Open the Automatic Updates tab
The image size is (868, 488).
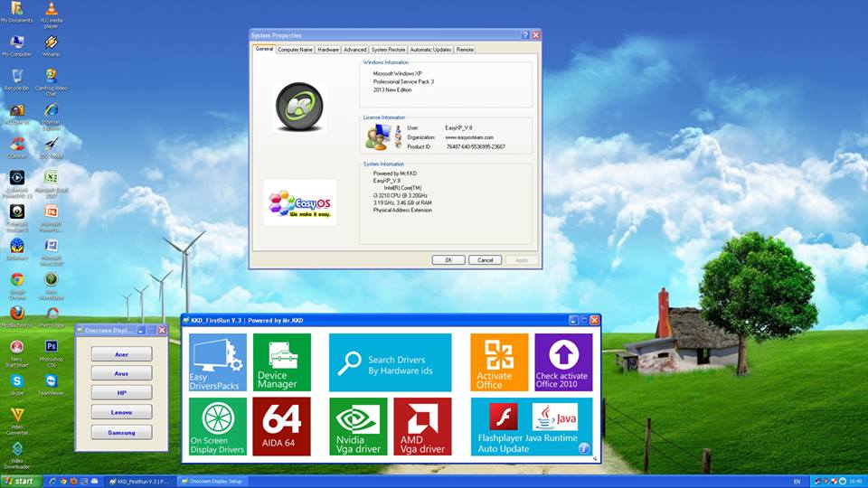[430, 49]
